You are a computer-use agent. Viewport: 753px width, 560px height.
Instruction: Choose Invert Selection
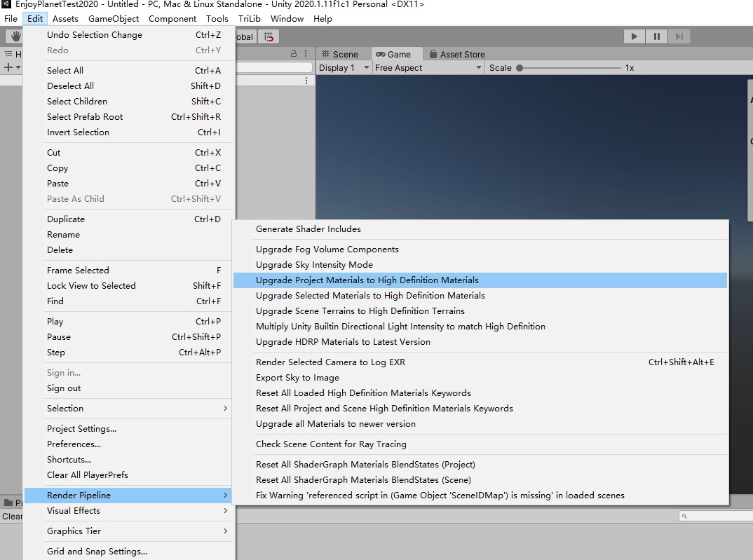pos(130,132)
